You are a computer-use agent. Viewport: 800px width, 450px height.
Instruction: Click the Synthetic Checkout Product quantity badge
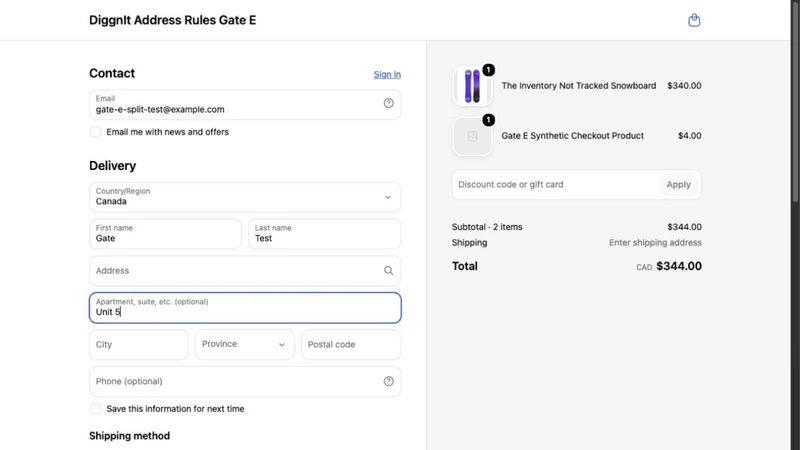[488, 120]
